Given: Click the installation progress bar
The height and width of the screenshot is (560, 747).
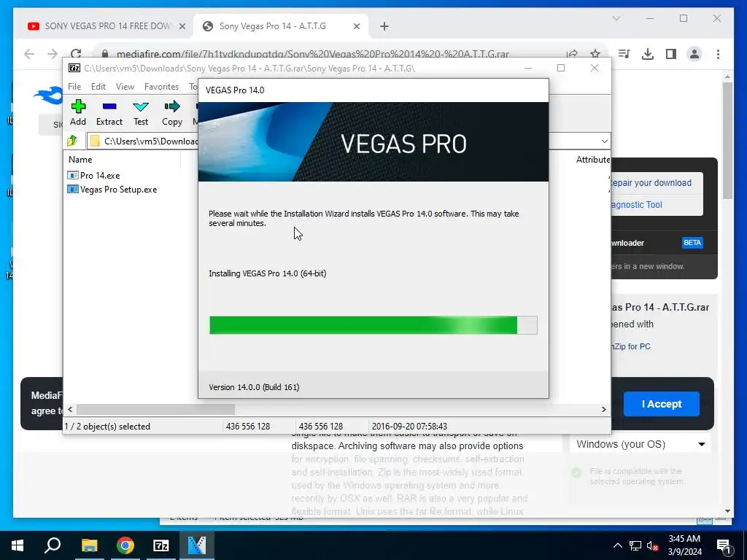Looking at the screenshot, I should tap(373, 325).
